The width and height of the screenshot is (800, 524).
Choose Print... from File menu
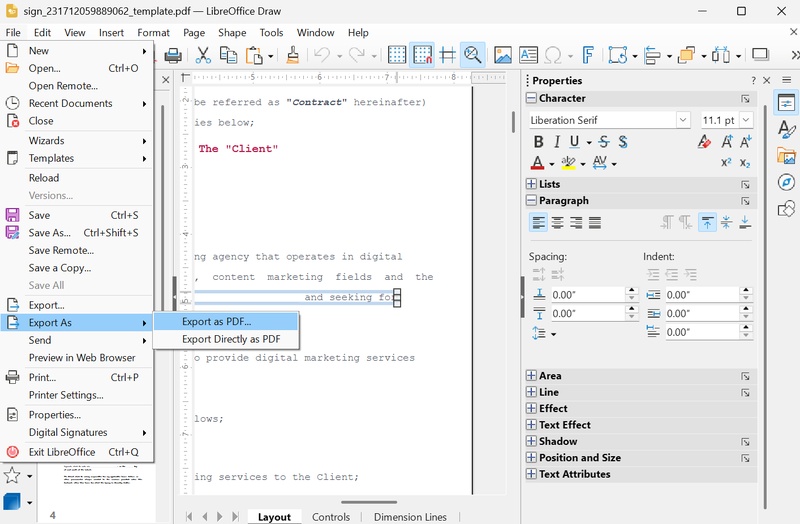(77, 378)
